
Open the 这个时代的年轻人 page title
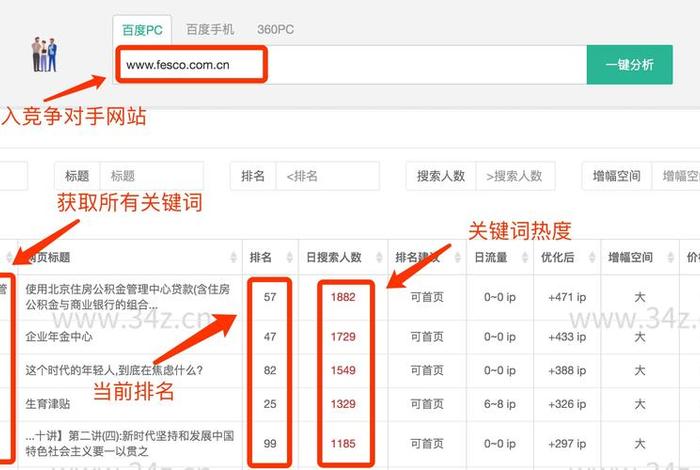point(114,370)
